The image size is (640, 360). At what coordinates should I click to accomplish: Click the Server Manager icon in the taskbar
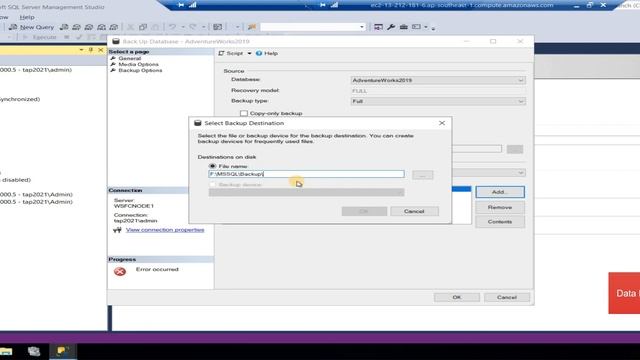click(x=34, y=351)
